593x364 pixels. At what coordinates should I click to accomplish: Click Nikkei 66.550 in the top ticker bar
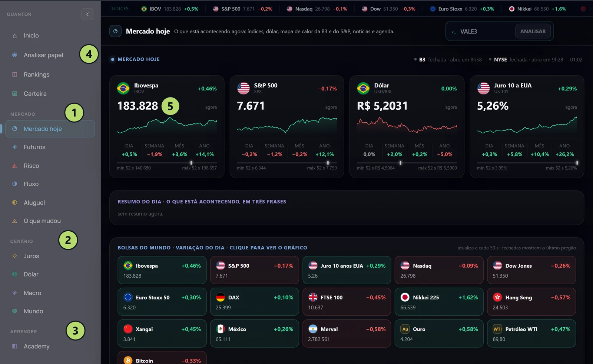pos(537,9)
